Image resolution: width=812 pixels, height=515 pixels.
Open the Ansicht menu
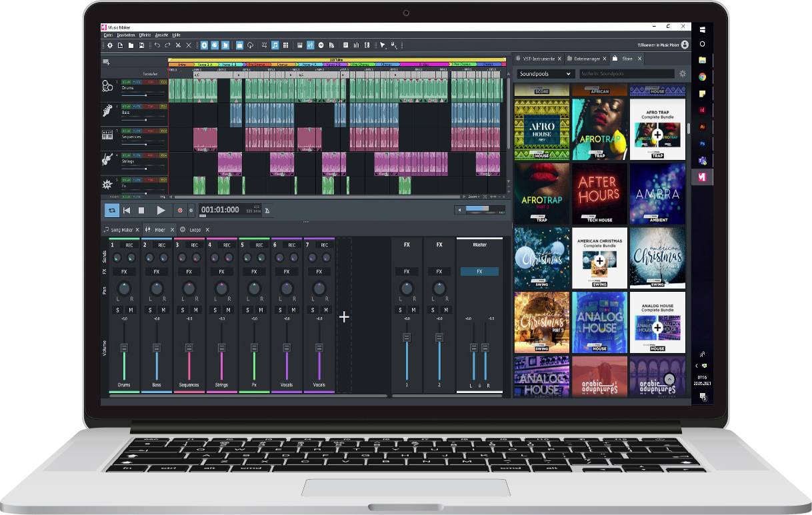pos(161,35)
